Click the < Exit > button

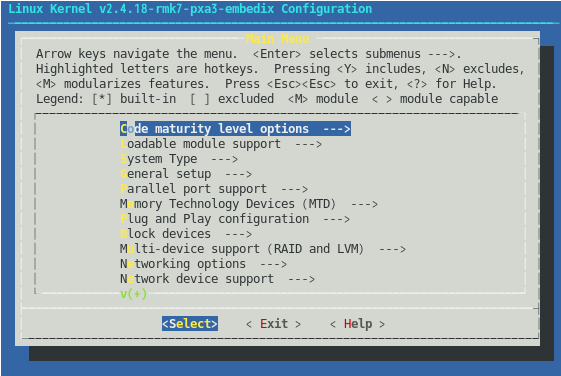[274, 324]
